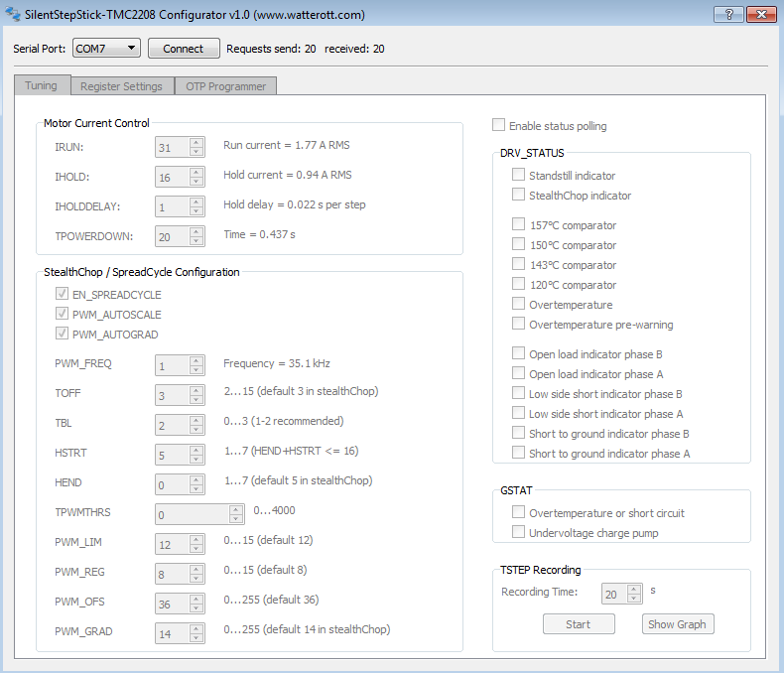Viewport: 784px width, 673px height.
Task: Decrease the PWM_LIM stepper value
Action: pyautogui.click(x=197, y=549)
